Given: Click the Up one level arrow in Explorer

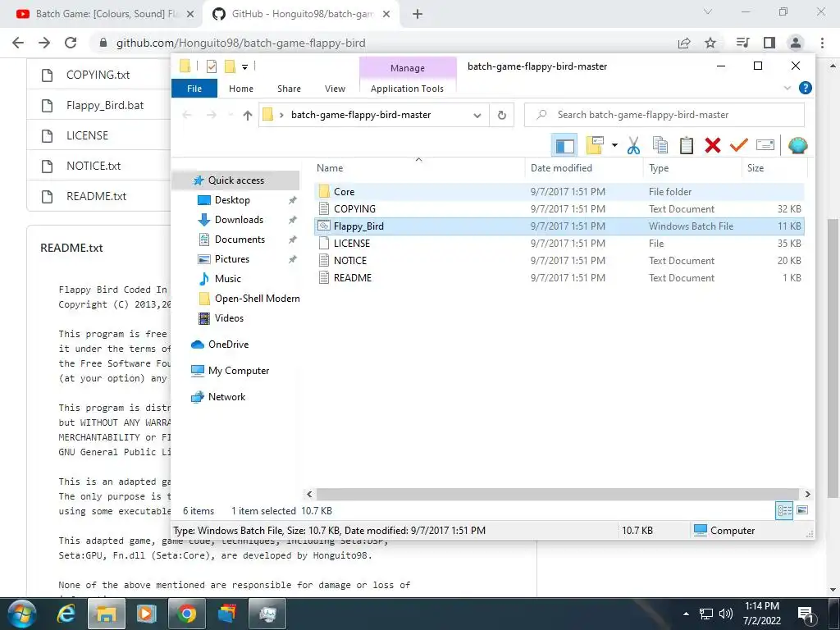Looking at the screenshot, I should tap(247, 115).
